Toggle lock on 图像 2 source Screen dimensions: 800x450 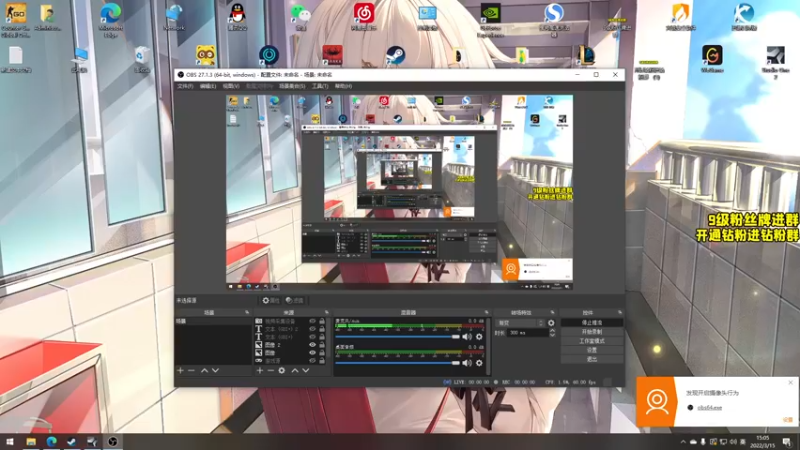pos(322,345)
